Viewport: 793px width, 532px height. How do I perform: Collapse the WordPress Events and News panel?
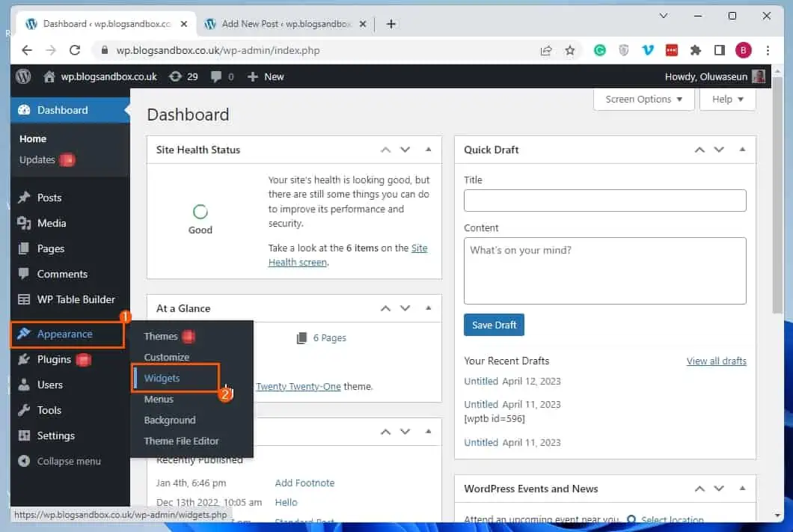(742, 489)
